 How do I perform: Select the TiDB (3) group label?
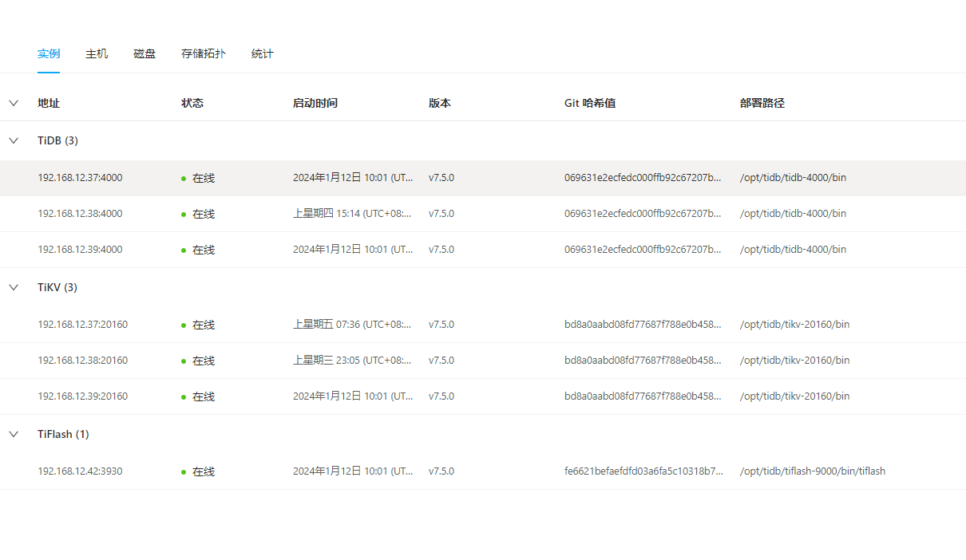[57, 140]
